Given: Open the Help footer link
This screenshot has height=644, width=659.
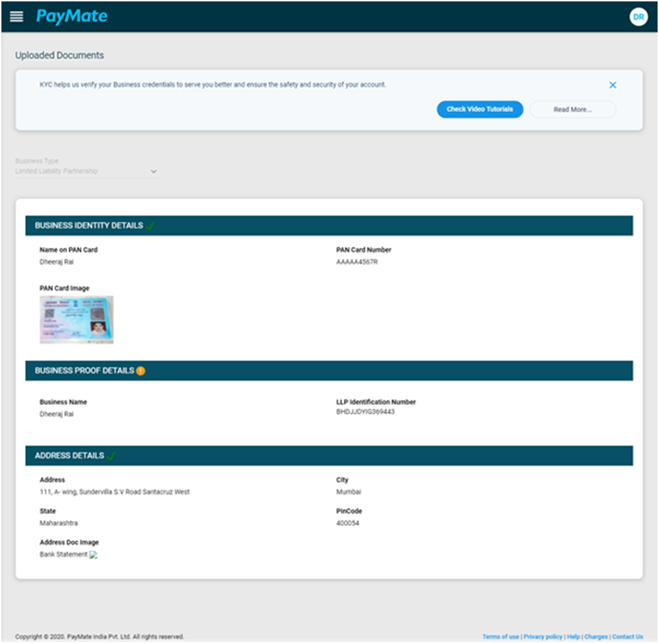Looking at the screenshot, I should click(x=573, y=636).
